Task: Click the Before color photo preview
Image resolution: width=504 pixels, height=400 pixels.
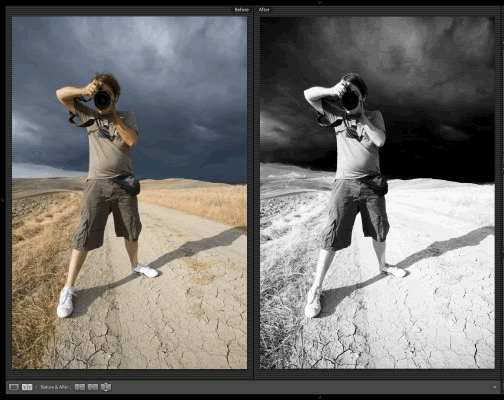Action: 129,193
